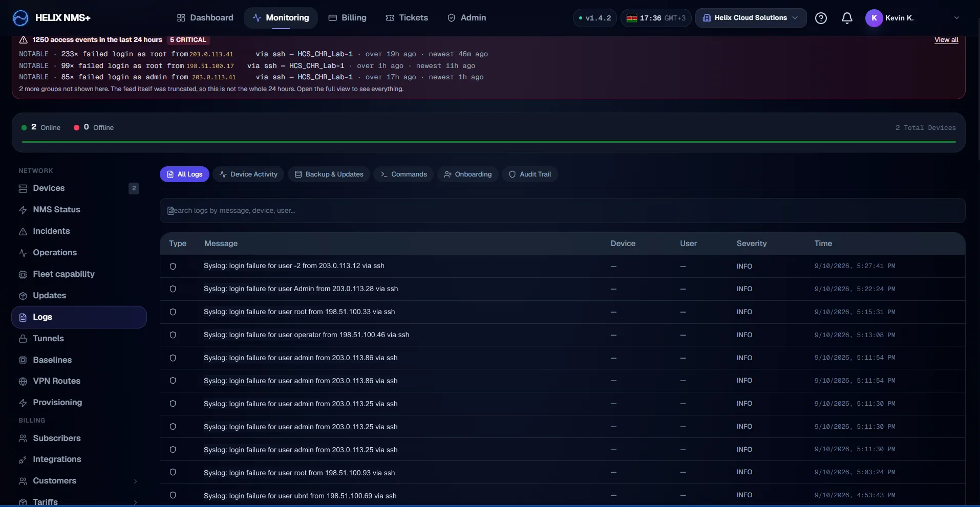Click the View all link
The image size is (980, 507).
tap(946, 40)
